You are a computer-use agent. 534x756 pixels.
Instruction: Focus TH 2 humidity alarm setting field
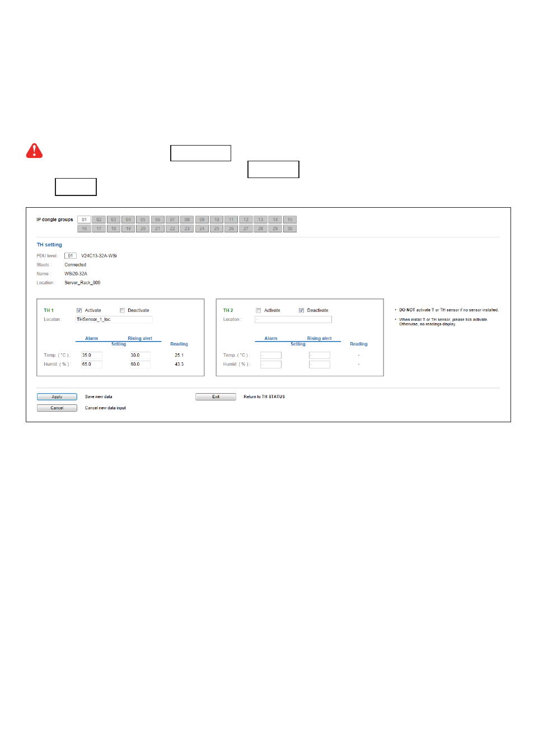click(271, 364)
